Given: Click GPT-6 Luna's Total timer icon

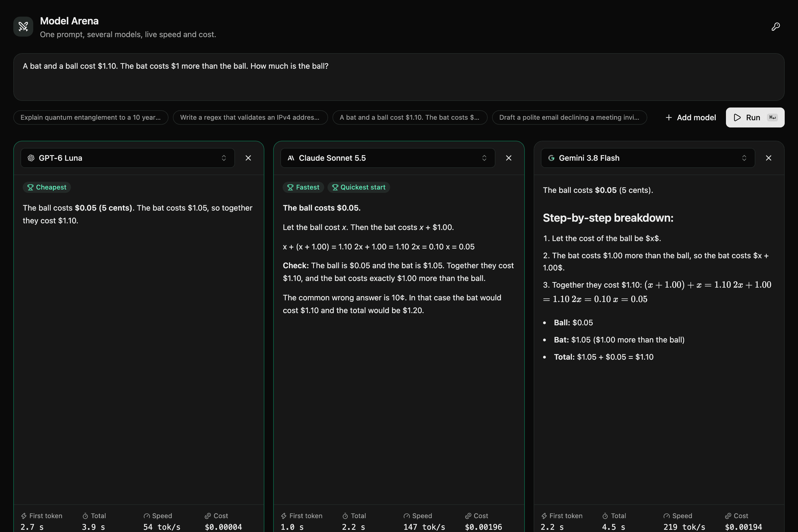Looking at the screenshot, I should (85, 516).
